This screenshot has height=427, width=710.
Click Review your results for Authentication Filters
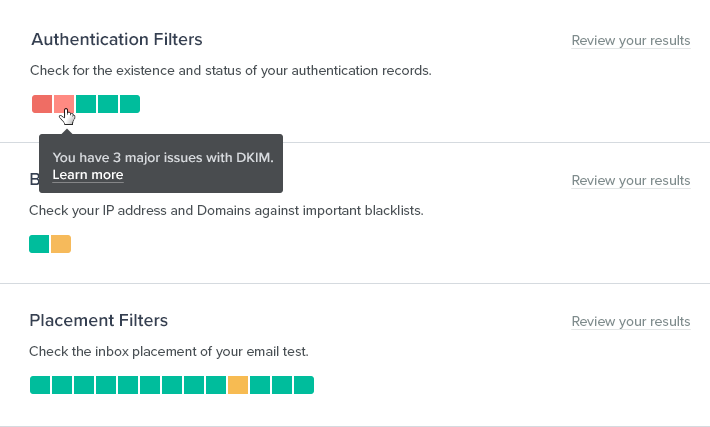[x=630, y=41]
